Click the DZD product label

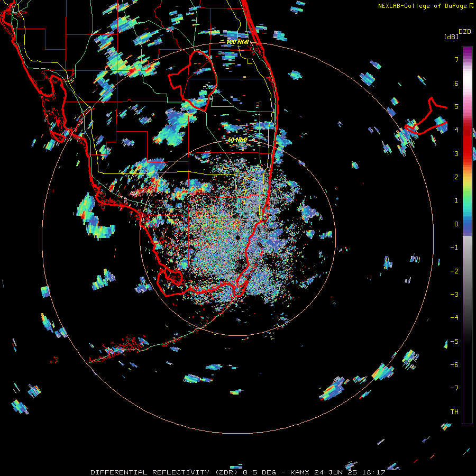pos(465,32)
